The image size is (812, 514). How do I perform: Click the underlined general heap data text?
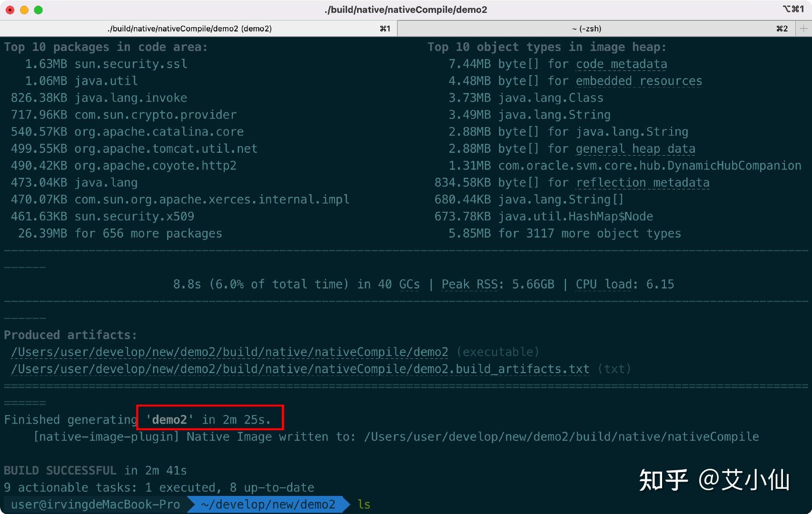tap(635, 148)
